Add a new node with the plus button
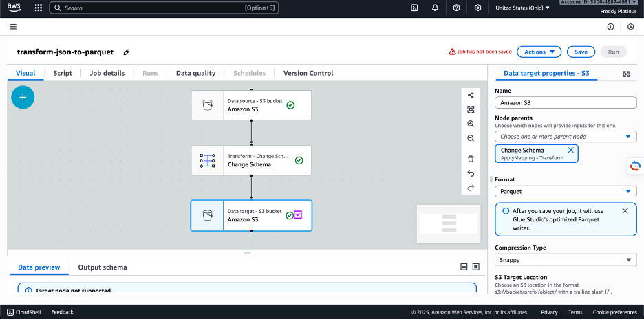The height and width of the screenshot is (319, 644). coord(23,98)
